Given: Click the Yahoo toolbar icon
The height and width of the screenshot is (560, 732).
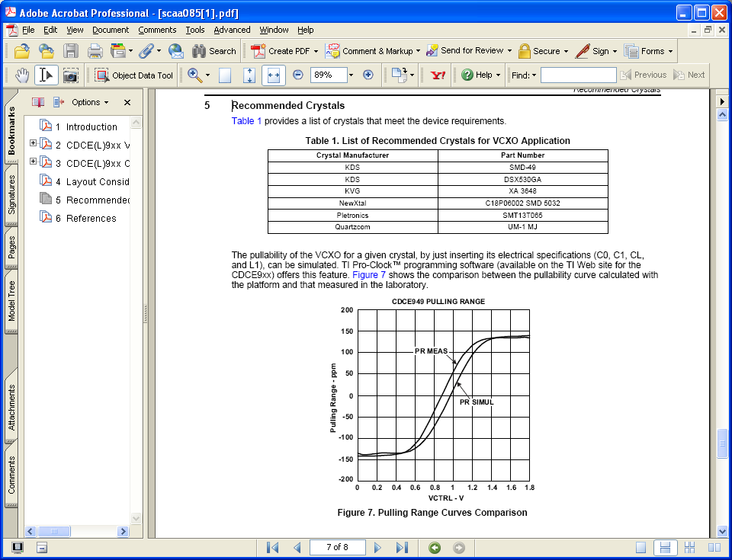Looking at the screenshot, I should click(x=438, y=75).
